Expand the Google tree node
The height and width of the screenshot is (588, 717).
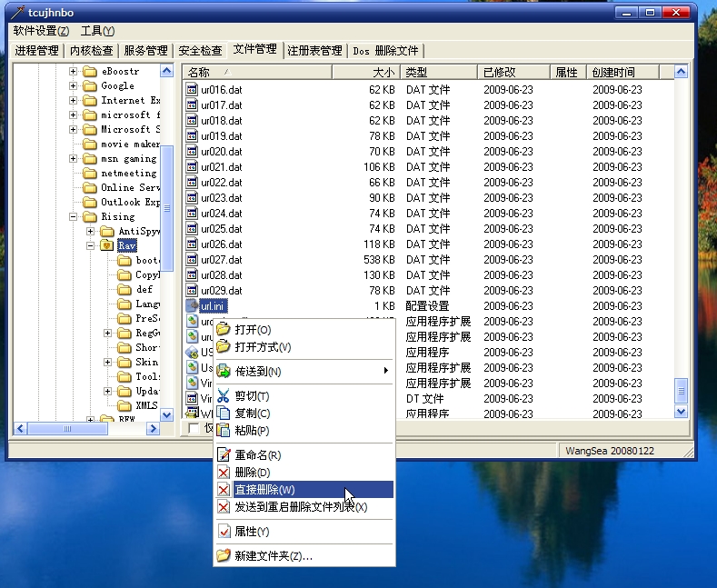pos(74,86)
